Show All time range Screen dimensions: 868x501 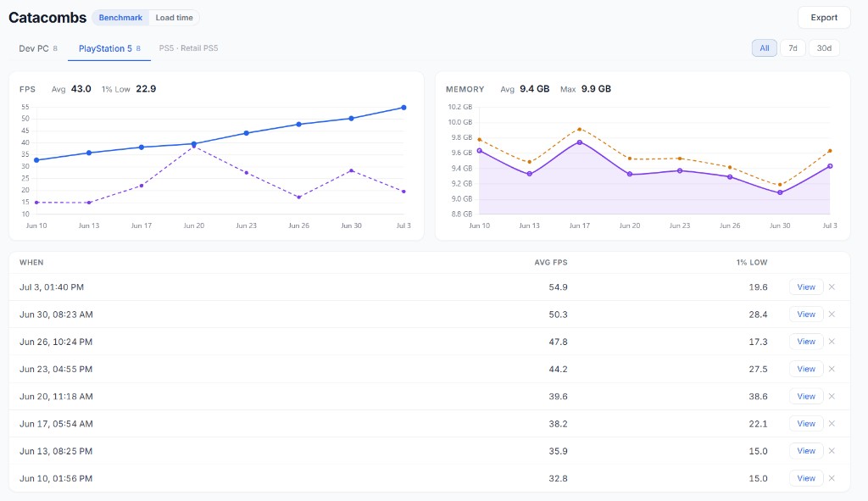pos(765,48)
